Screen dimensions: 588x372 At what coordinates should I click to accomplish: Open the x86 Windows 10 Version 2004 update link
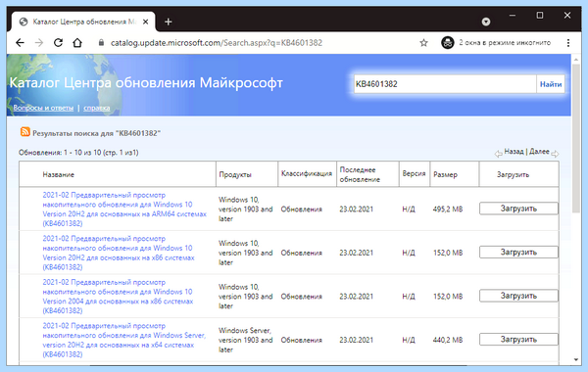[118, 297]
